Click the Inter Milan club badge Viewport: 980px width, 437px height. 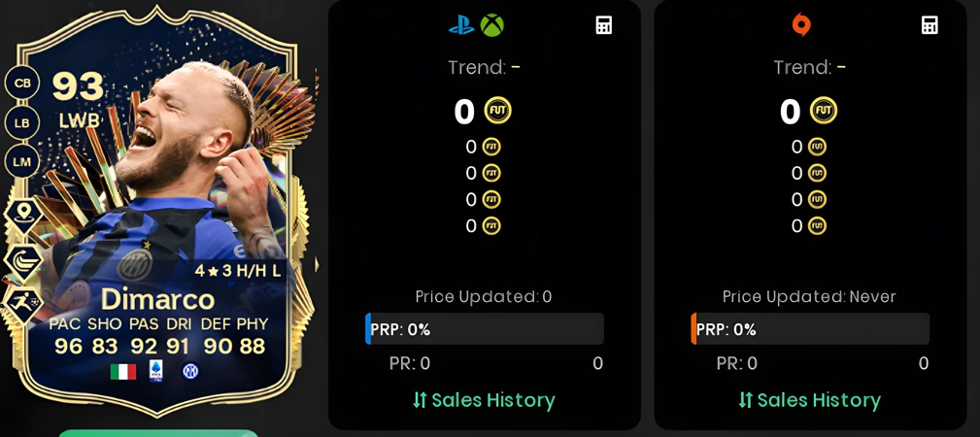pyautogui.click(x=190, y=371)
